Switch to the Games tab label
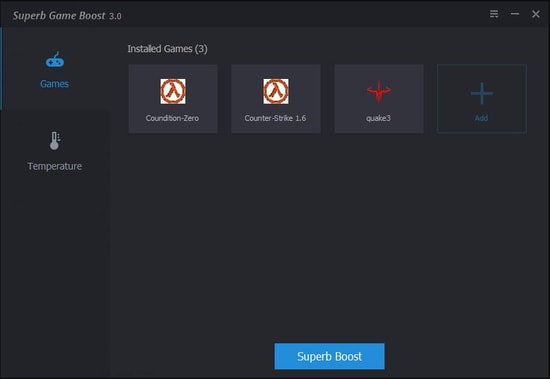The width and height of the screenshot is (550, 379). (54, 84)
